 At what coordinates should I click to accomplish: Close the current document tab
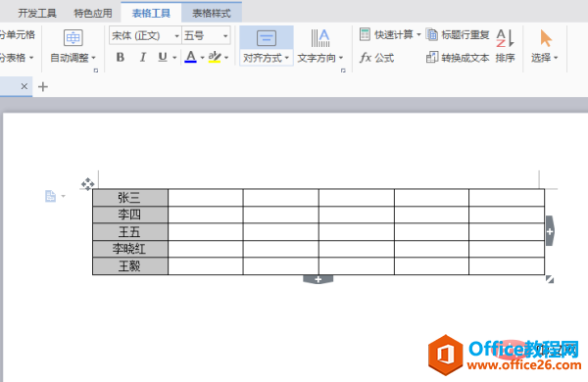point(24,86)
